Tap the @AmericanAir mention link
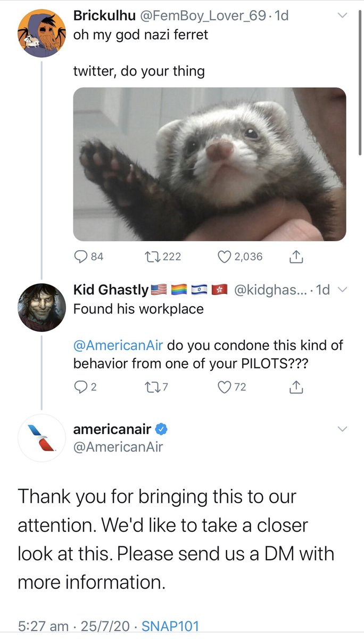The height and width of the screenshot is (639, 364). pyautogui.click(x=120, y=345)
